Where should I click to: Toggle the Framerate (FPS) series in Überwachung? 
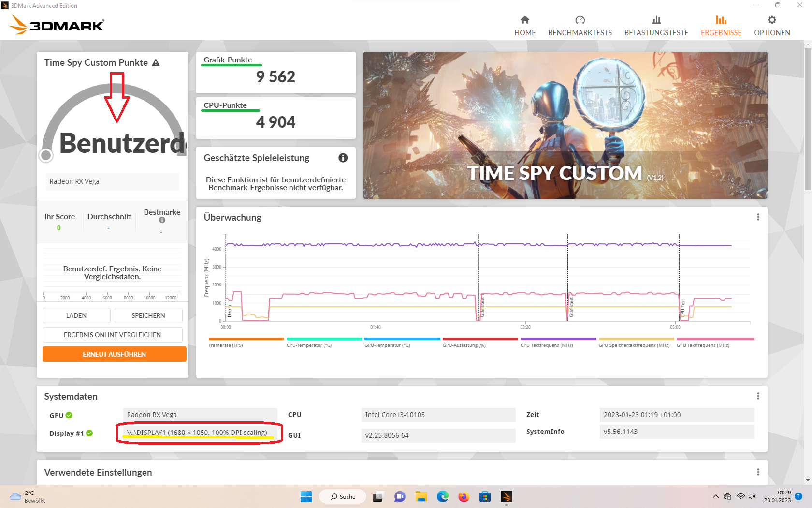pyautogui.click(x=246, y=339)
